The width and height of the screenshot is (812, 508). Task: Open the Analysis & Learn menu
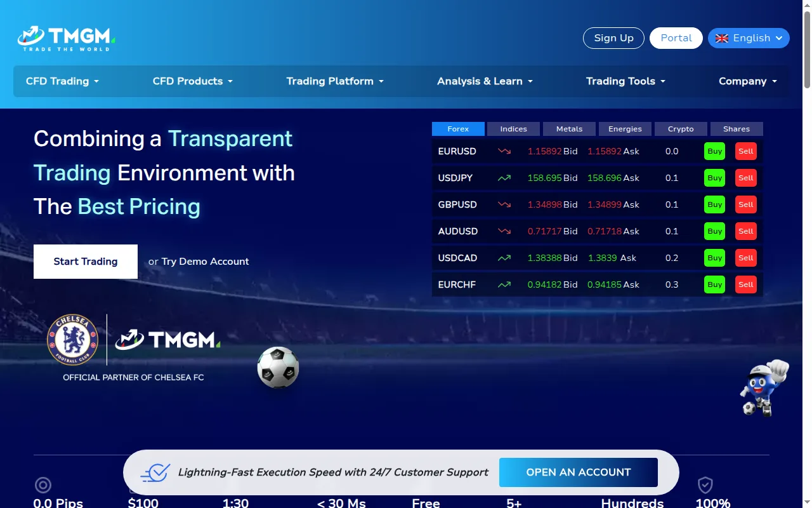[485, 81]
